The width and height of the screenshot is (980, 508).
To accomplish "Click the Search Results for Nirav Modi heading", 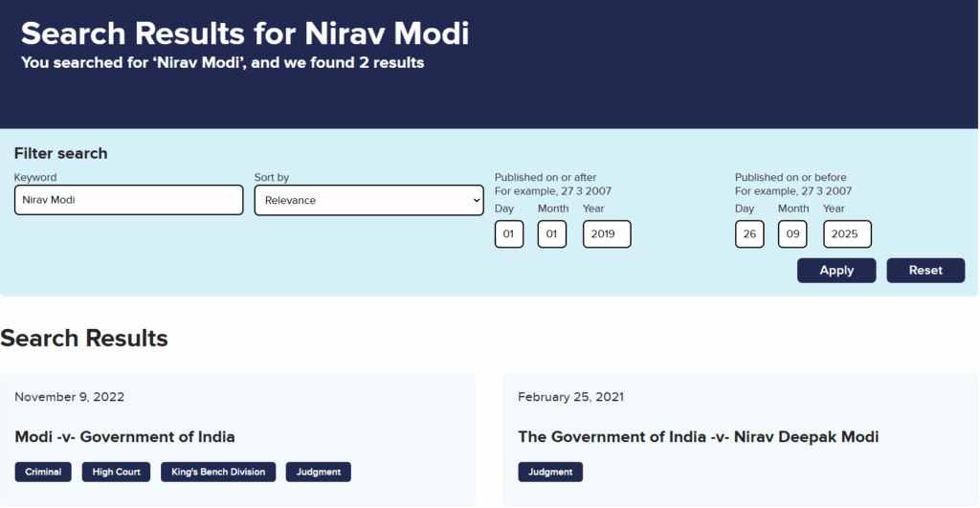I will coord(245,33).
